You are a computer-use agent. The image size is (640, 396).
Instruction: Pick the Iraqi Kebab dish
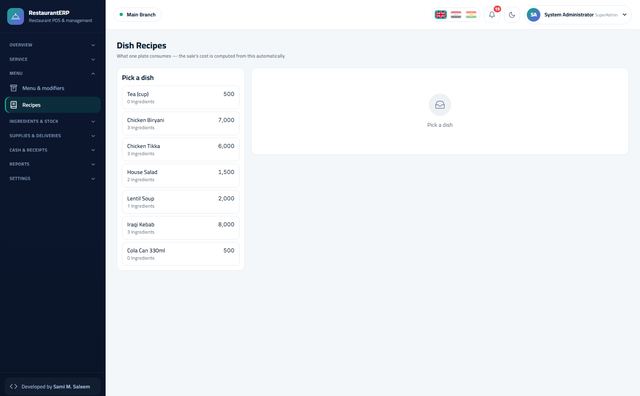[x=180, y=228]
